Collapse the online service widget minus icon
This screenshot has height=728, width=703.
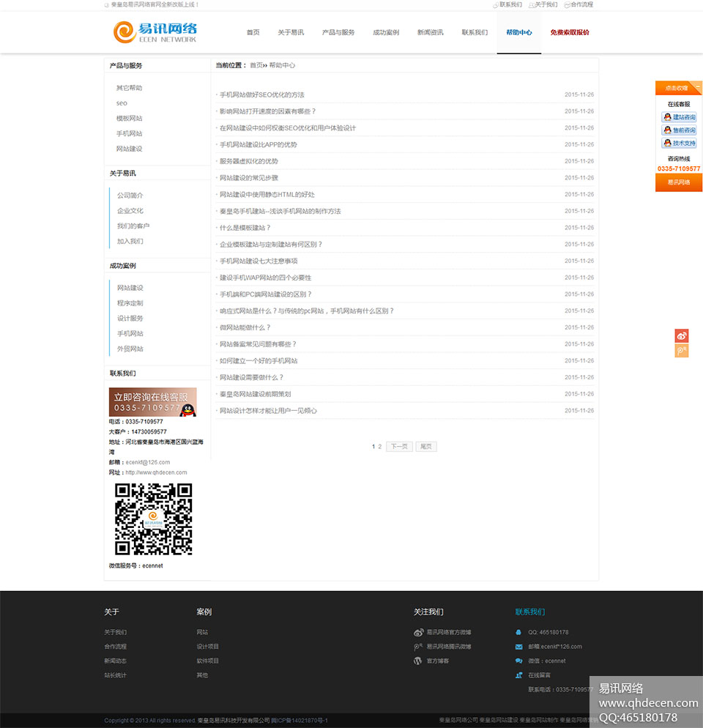pos(697,86)
